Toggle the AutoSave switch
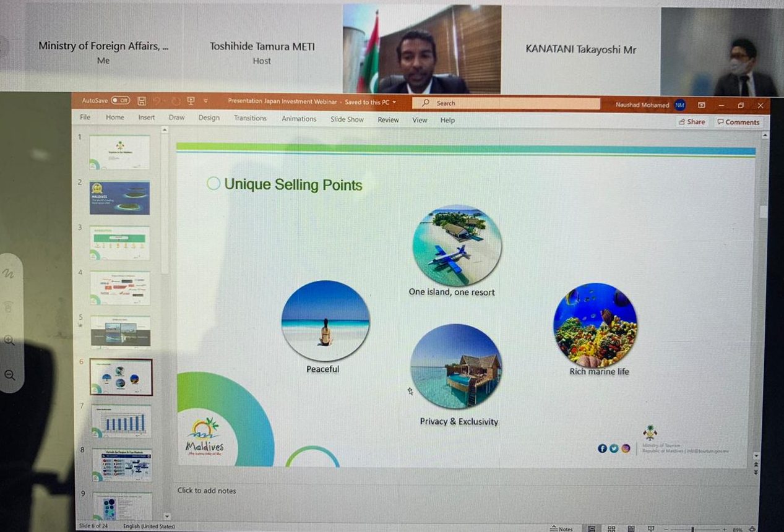 point(120,100)
